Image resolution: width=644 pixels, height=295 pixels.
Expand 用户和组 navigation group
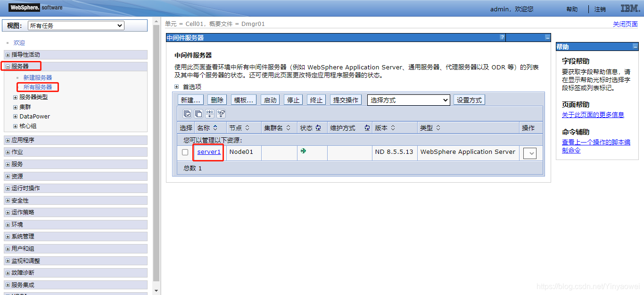(x=8, y=249)
